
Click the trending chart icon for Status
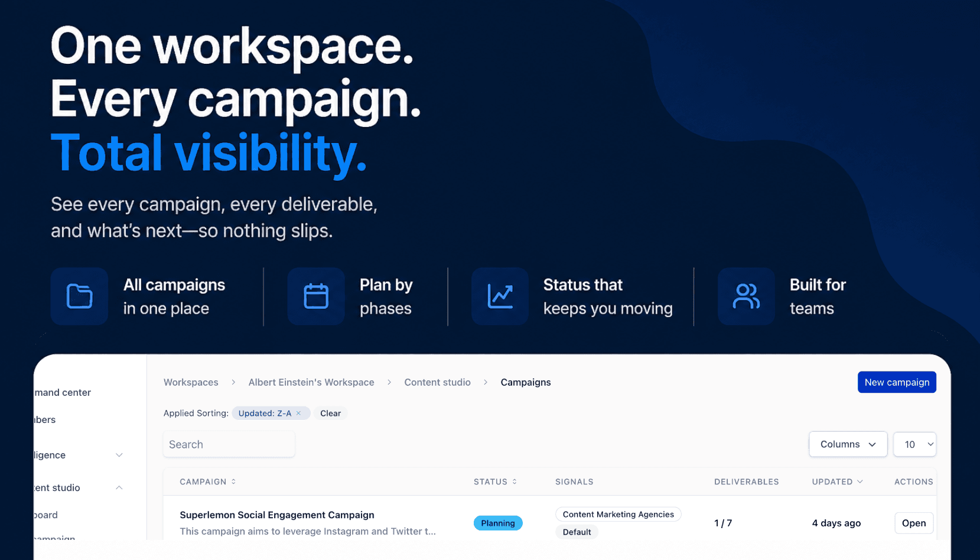500,296
